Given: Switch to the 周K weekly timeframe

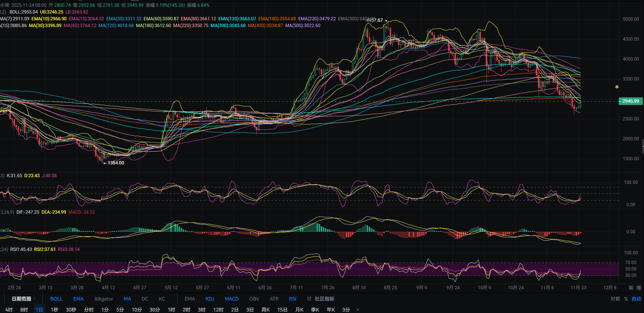Looking at the screenshot, I should coord(265,310).
